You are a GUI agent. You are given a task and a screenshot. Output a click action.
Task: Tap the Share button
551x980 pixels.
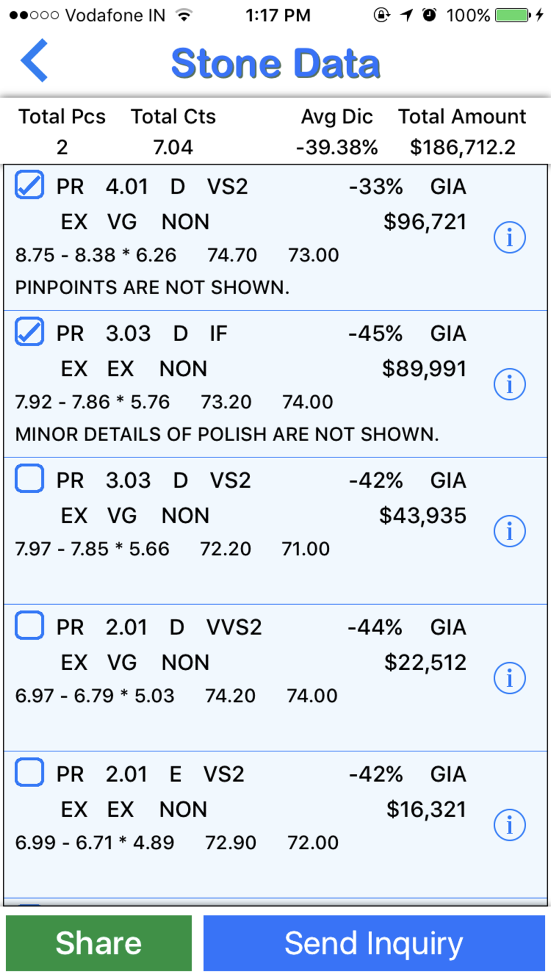pos(99,943)
